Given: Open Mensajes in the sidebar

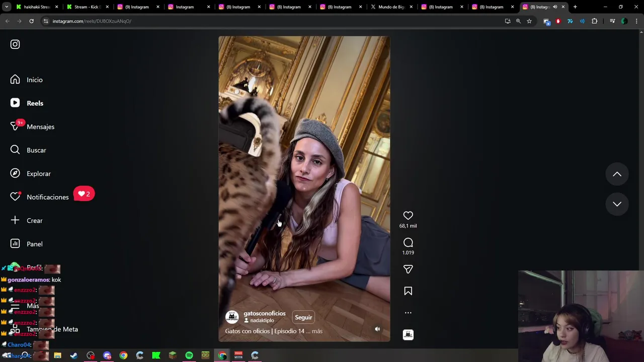Looking at the screenshot, I should [33, 127].
